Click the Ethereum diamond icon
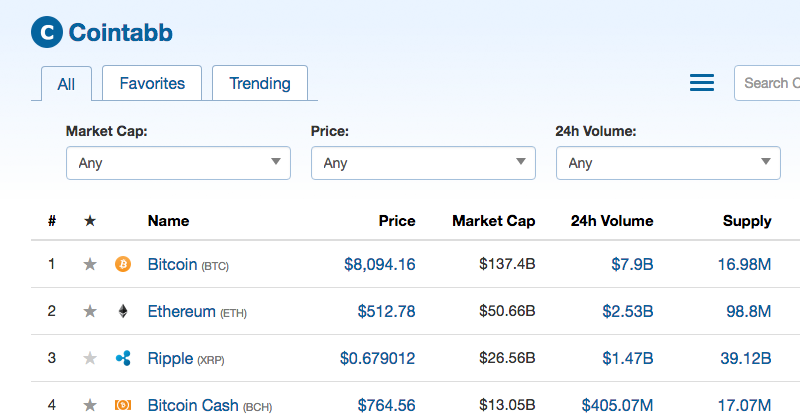The image size is (800, 420). (x=123, y=311)
